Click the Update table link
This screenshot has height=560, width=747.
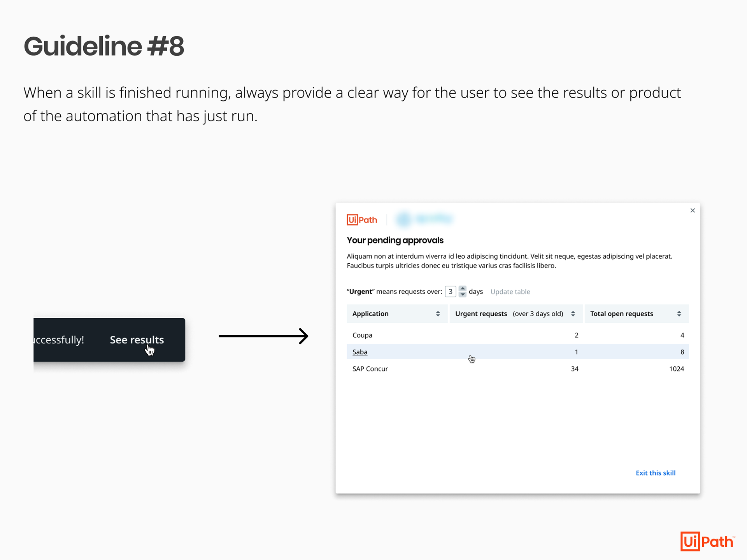[510, 292]
